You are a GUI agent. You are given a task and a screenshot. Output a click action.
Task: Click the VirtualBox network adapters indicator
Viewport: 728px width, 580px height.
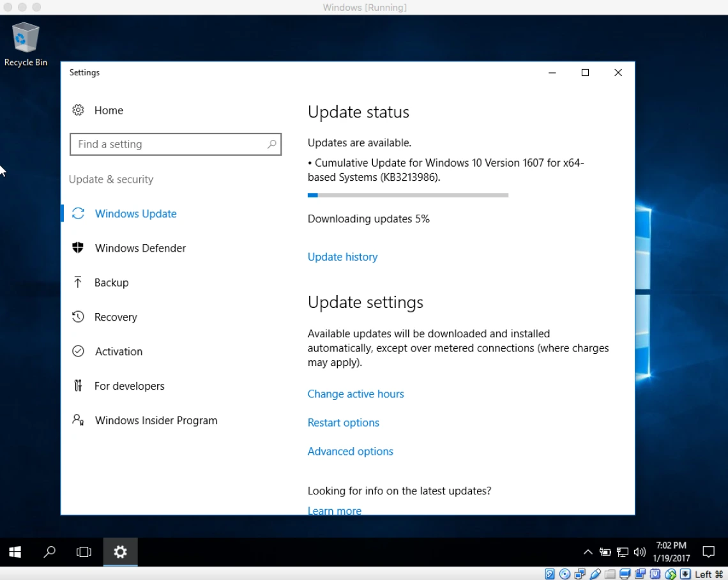coord(580,574)
